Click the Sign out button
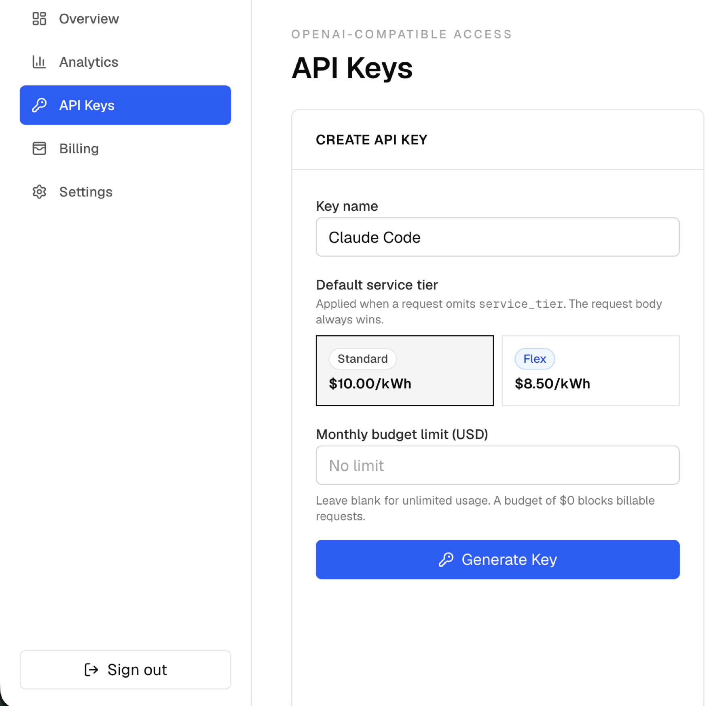The width and height of the screenshot is (728, 706). (125, 670)
